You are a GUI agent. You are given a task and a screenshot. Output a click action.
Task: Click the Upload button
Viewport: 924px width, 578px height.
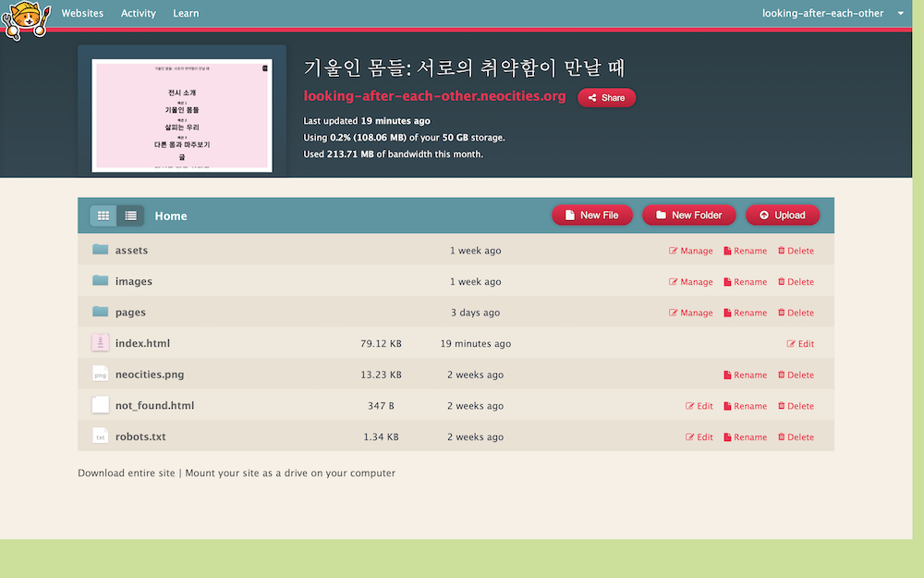pos(783,215)
